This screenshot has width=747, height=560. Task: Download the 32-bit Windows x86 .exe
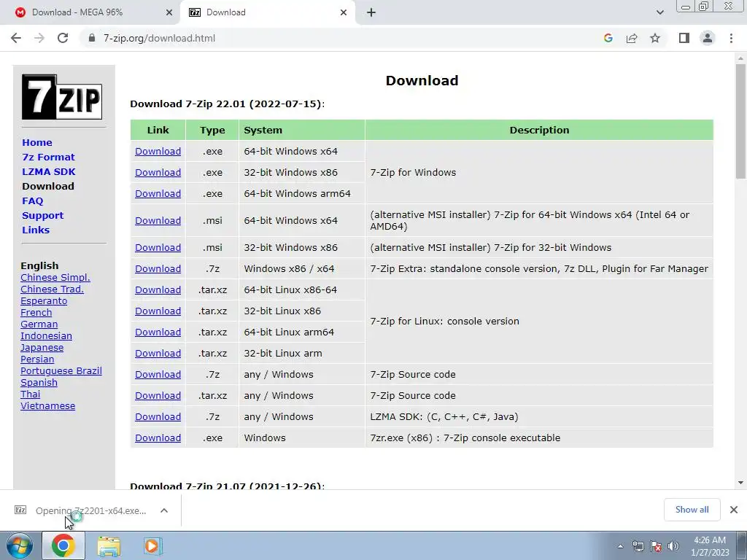tap(158, 172)
